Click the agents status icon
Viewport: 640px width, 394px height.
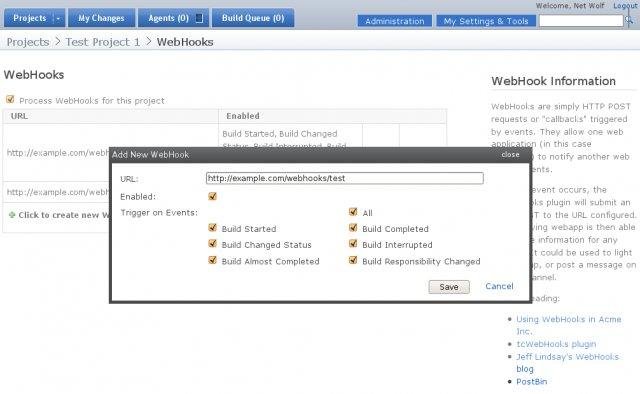[200, 18]
